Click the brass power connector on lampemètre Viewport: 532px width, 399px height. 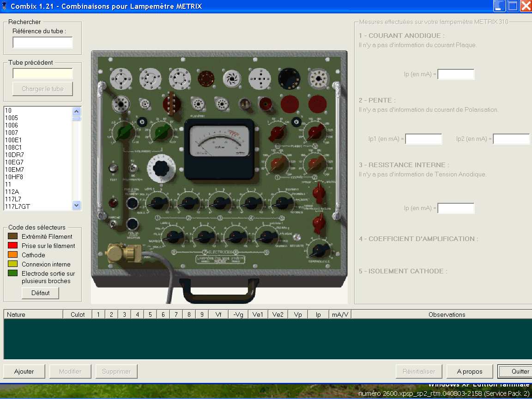pos(124,253)
